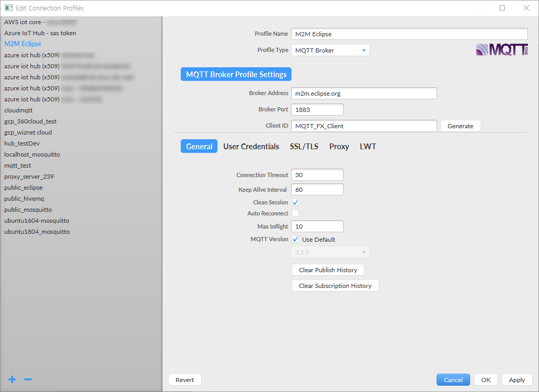Image resolution: width=539 pixels, height=392 pixels.
Task: Select the proxy_server_239 profile
Action: tap(81, 177)
